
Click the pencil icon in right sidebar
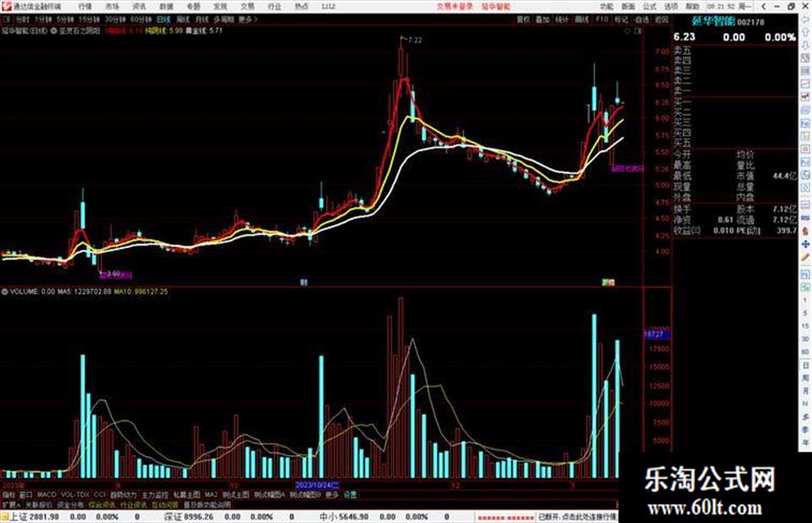[x=806, y=258]
